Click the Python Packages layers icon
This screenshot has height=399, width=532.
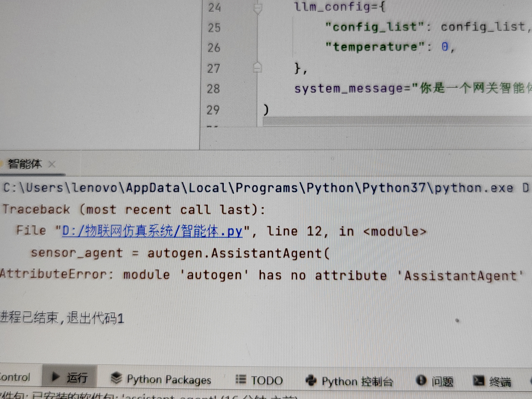pyautogui.click(x=117, y=378)
